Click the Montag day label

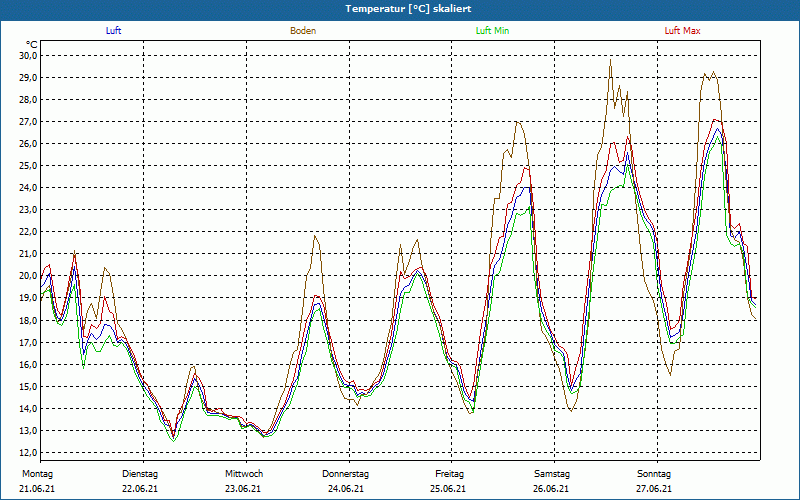[37, 474]
